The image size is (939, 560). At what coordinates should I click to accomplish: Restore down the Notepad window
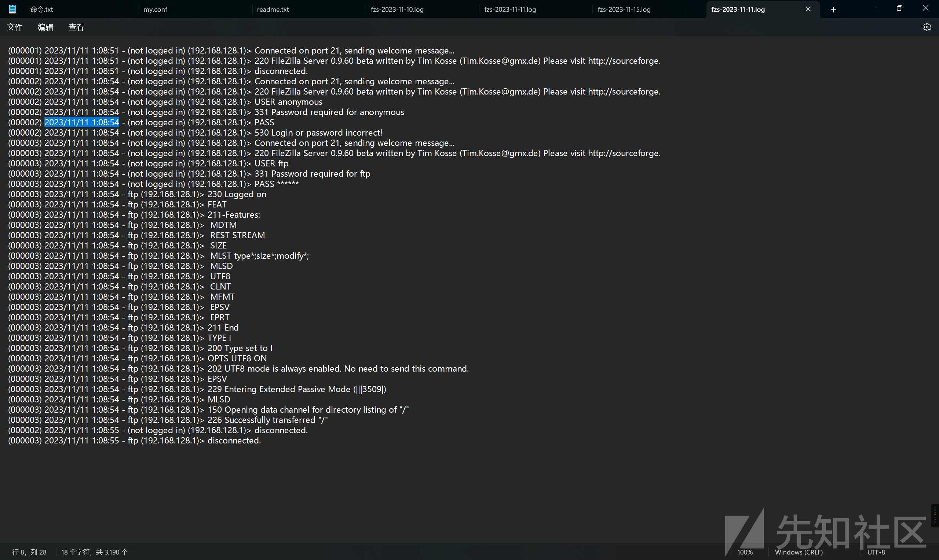tap(899, 8)
